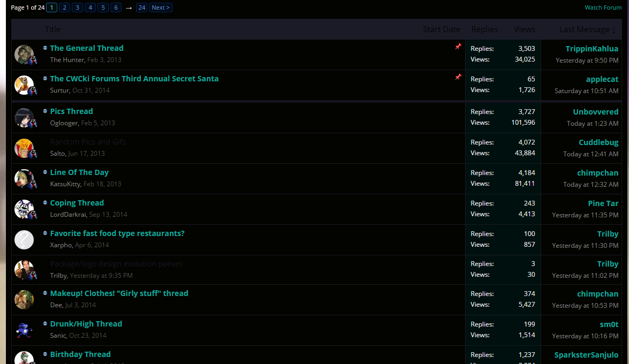This screenshot has height=364, width=629.
Task: Open the Drunk/High Thread
Action: coord(86,324)
